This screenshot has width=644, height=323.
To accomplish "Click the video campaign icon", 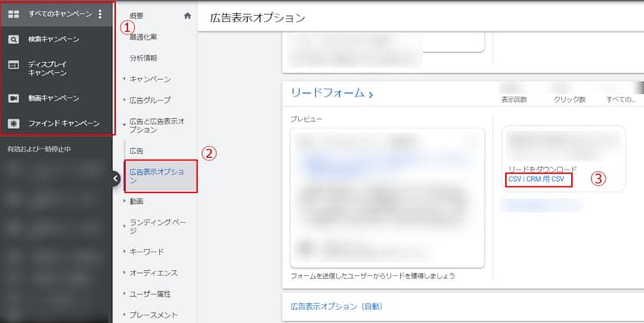I will [x=14, y=98].
